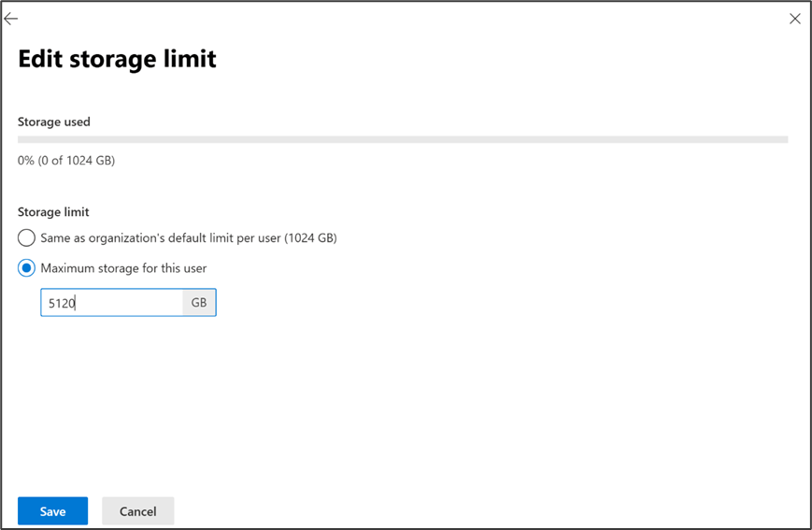Close the Edit storage limit panel
Image resolution: width=812 pixels, height=530 pixels.
795,19
